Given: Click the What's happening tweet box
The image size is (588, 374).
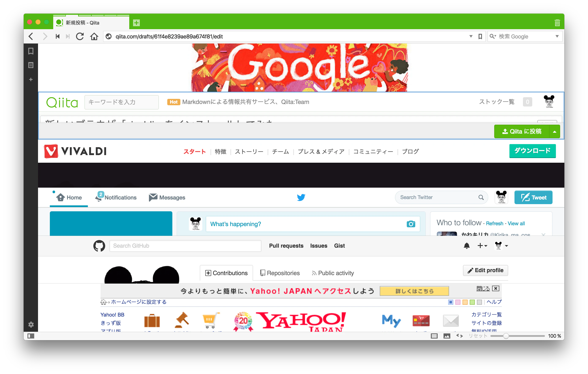Looking at the screenshot, I should (x=313, y=224).
